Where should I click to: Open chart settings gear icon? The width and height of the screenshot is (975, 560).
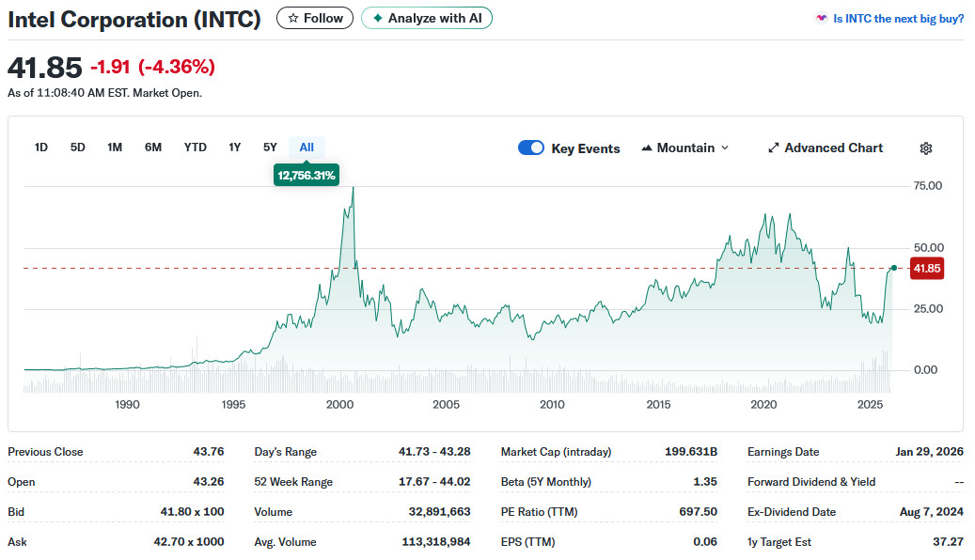coord(925,148)
